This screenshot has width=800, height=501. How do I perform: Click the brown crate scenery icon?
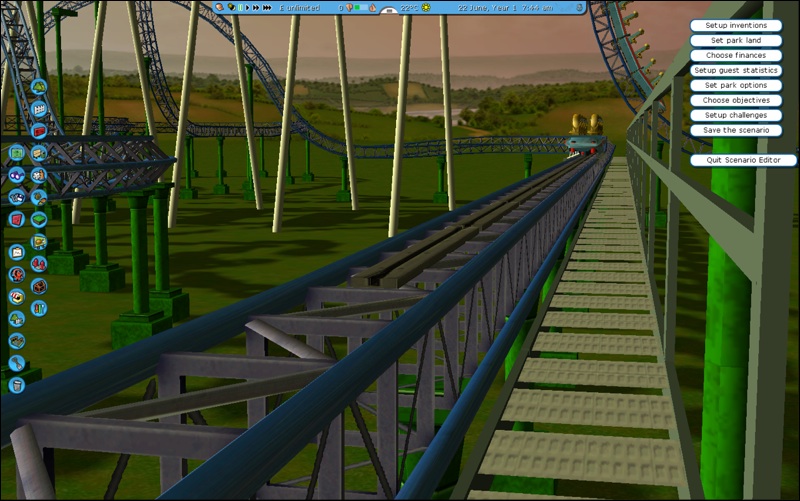(x=39, y=286)
